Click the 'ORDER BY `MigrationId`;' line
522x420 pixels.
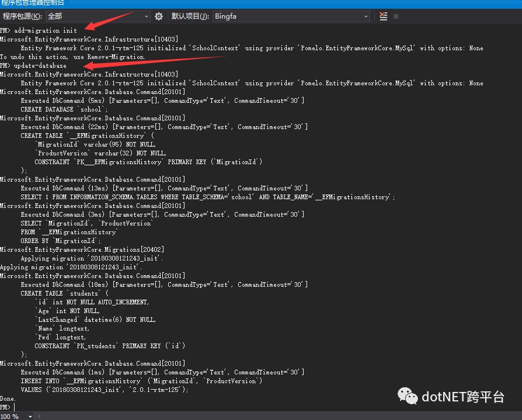coord(61,241)
